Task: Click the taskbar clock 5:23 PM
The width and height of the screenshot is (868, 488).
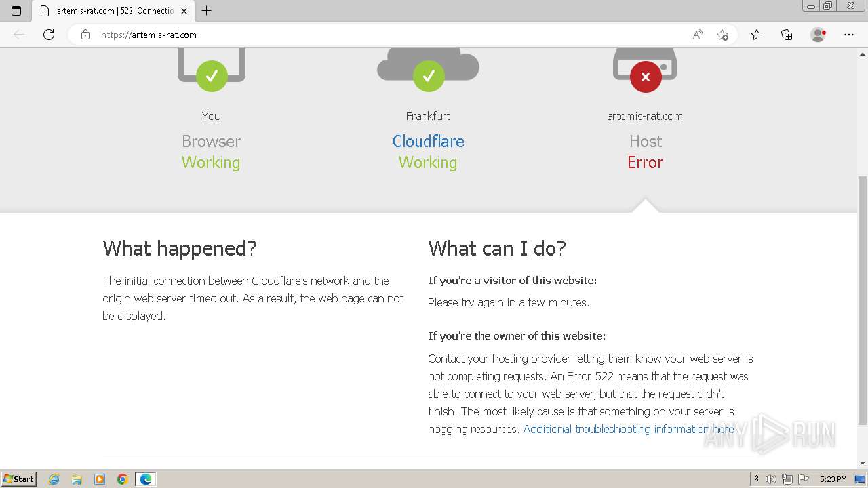Action: point(833,479)
